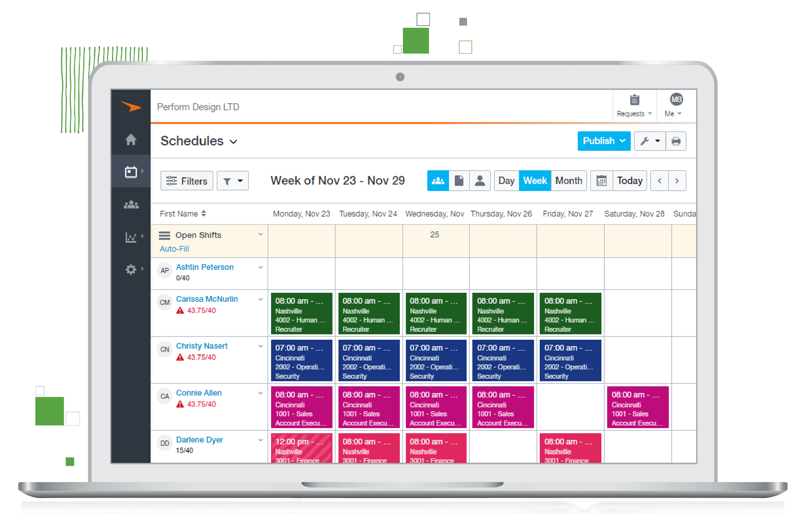The height and width of the screenshot is (532, 799).
Task: Open the Requests clipboard icon
Action: 634,100
